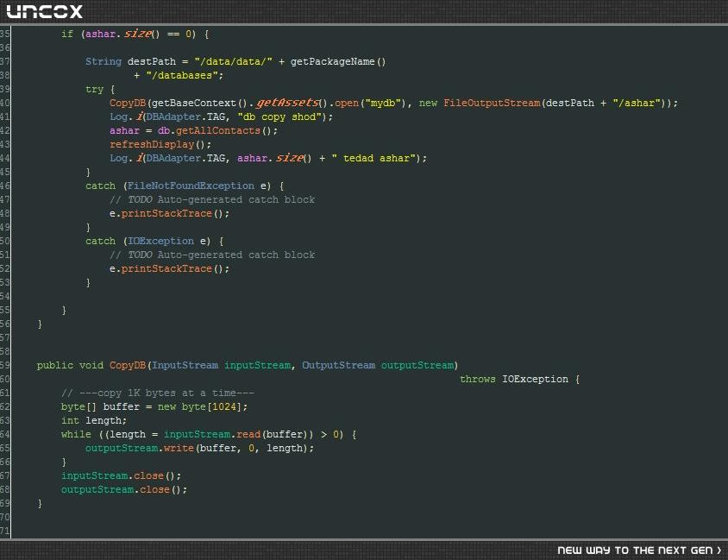728x560 pixels.
Task: Click 'public void CopyDB' method signature
Action: [91, 366]
